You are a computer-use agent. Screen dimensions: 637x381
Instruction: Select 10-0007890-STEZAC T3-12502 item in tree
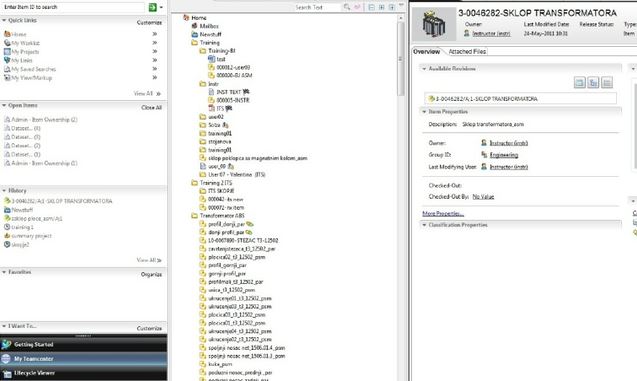click(239, 240)
